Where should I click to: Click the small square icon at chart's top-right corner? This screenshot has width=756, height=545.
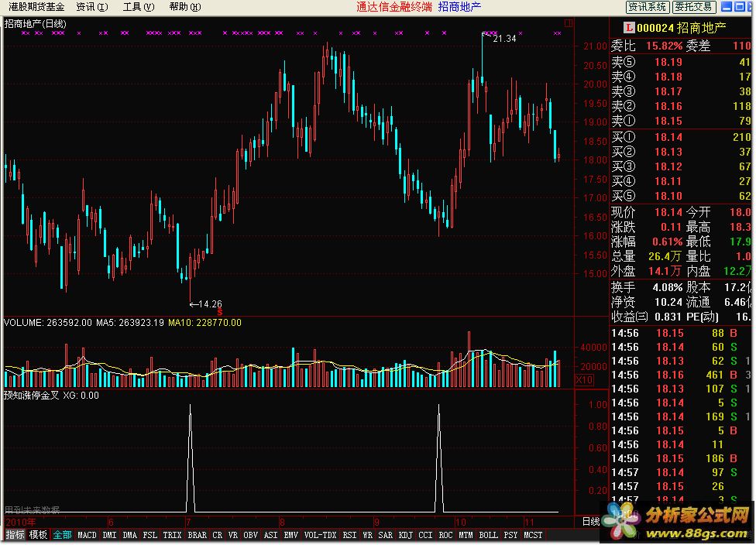pyautogui.click(x=569, y=22)
